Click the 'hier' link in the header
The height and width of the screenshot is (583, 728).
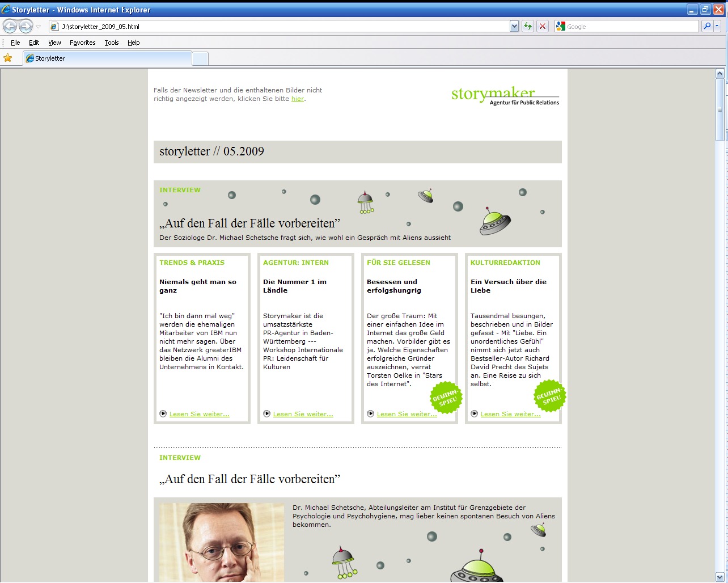(298, 99)
